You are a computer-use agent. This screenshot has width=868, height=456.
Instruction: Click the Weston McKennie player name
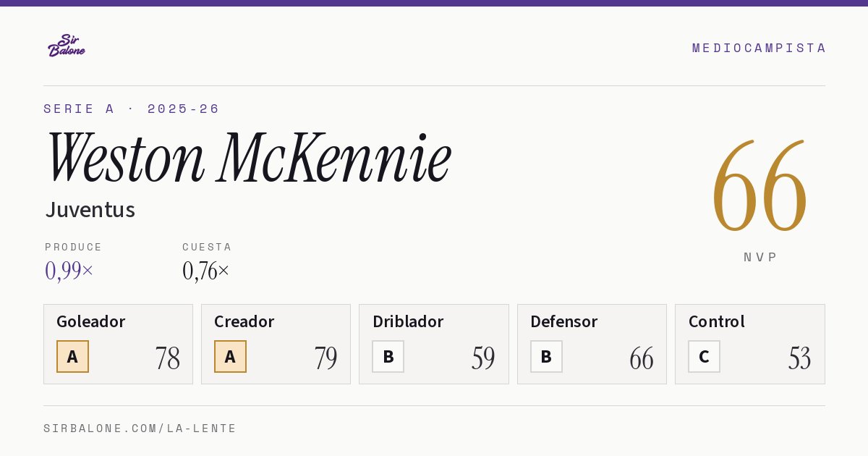[248, 159]
